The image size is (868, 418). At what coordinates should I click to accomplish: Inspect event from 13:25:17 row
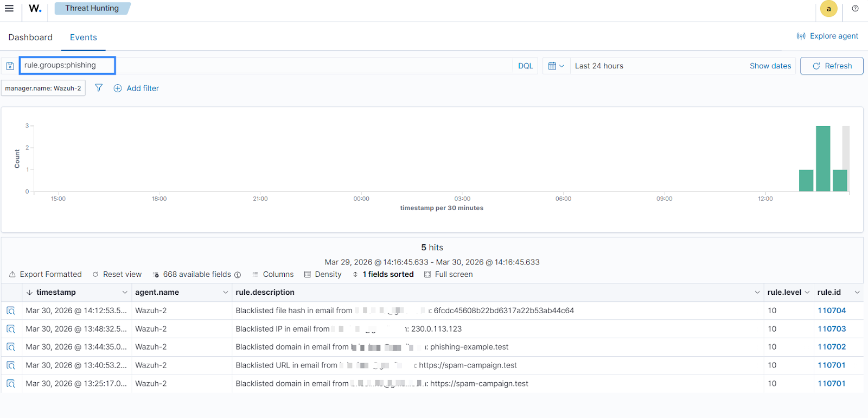tap(11, 383)
